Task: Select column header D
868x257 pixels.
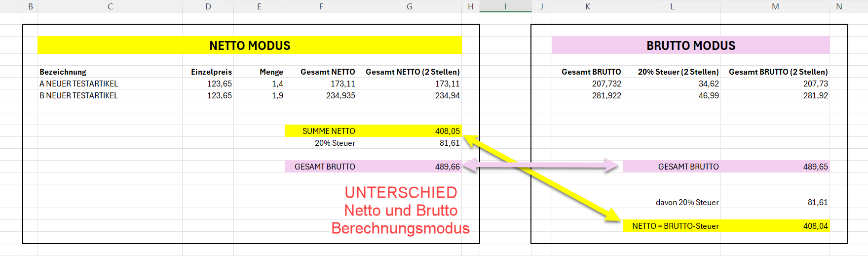Action: pos(208,6)
